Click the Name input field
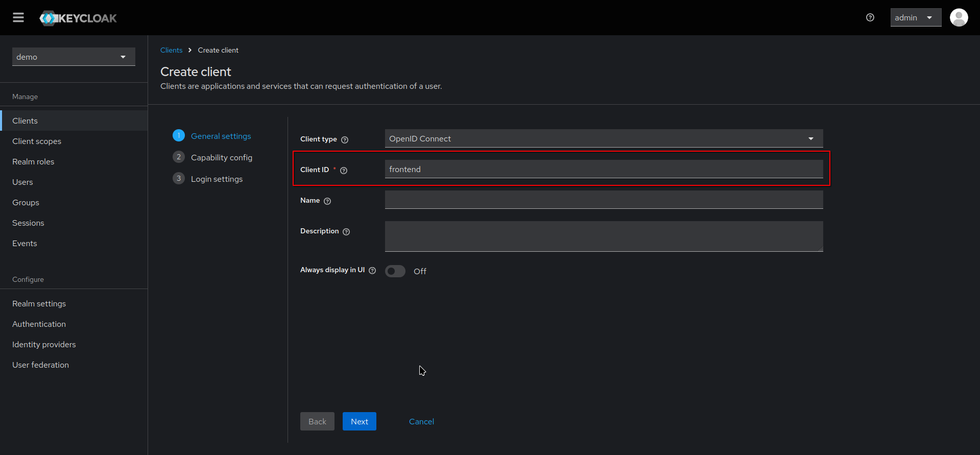This screenshot has height=455, width=980. point(604,200)
